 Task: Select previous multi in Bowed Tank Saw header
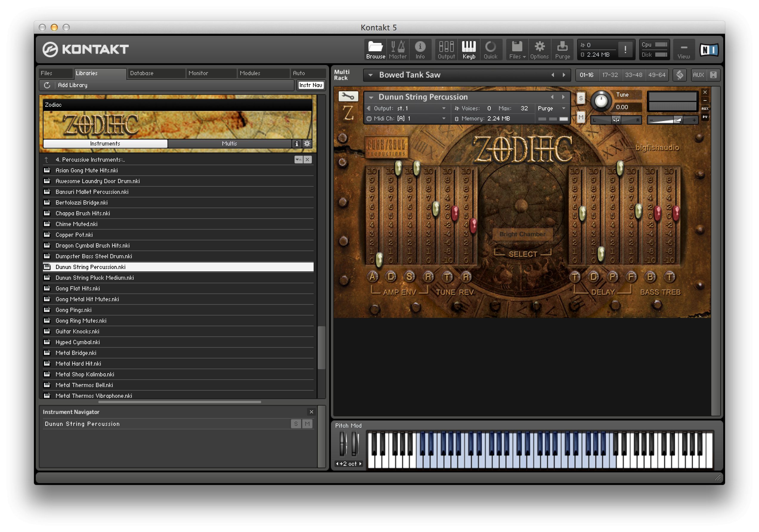tap(553, 75)
